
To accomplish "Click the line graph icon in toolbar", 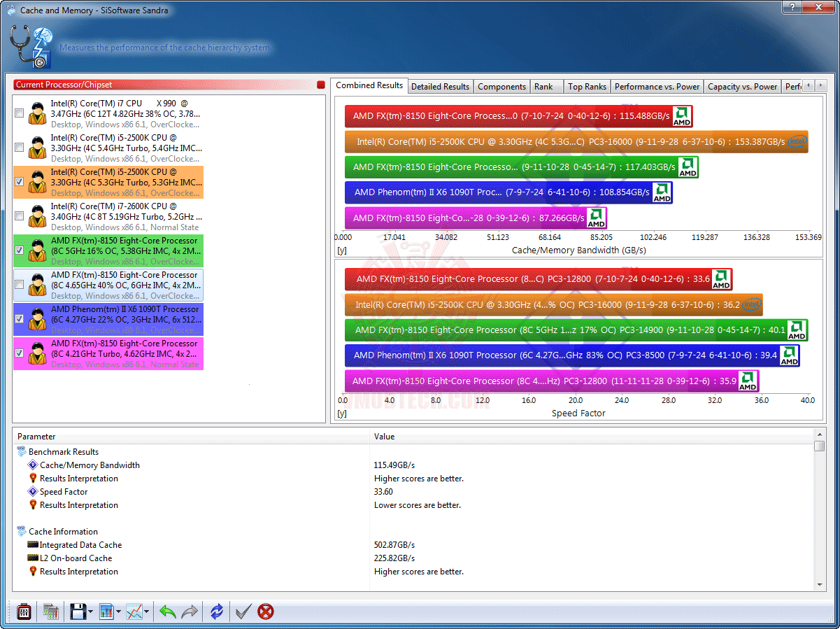I will (x=135, y=612).
